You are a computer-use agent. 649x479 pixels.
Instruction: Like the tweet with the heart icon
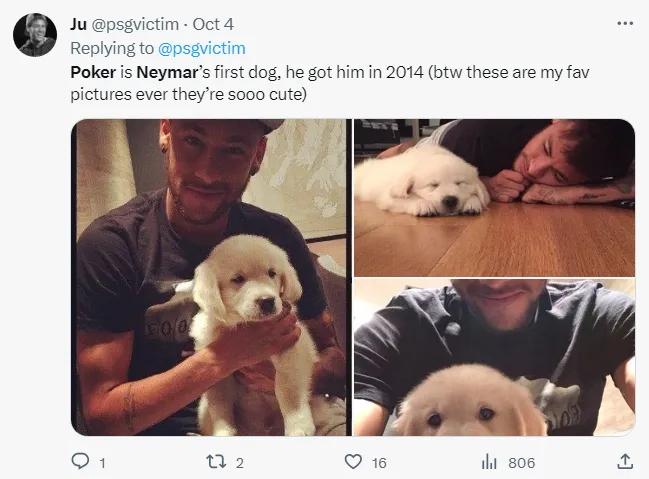coord(352,462)
